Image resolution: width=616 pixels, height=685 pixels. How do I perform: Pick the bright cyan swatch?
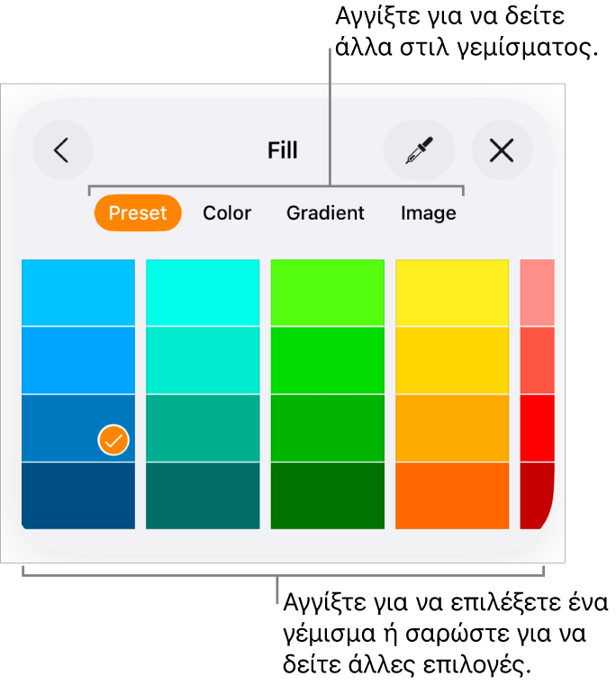tap(203, 293)
